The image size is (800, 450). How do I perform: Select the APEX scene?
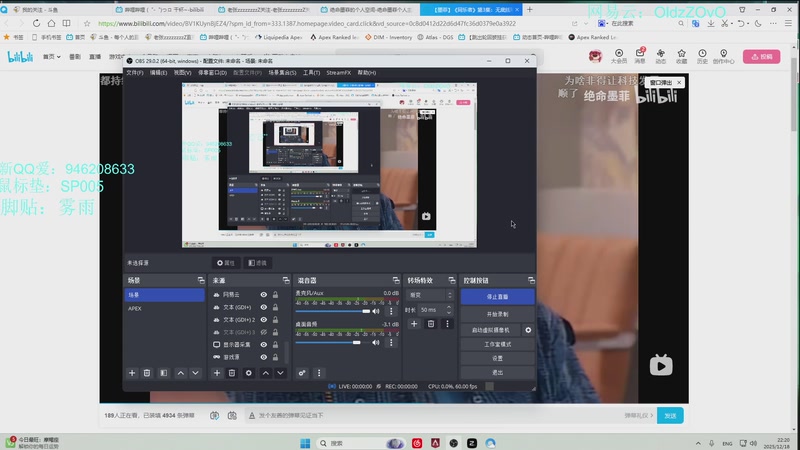pos(164,308)
